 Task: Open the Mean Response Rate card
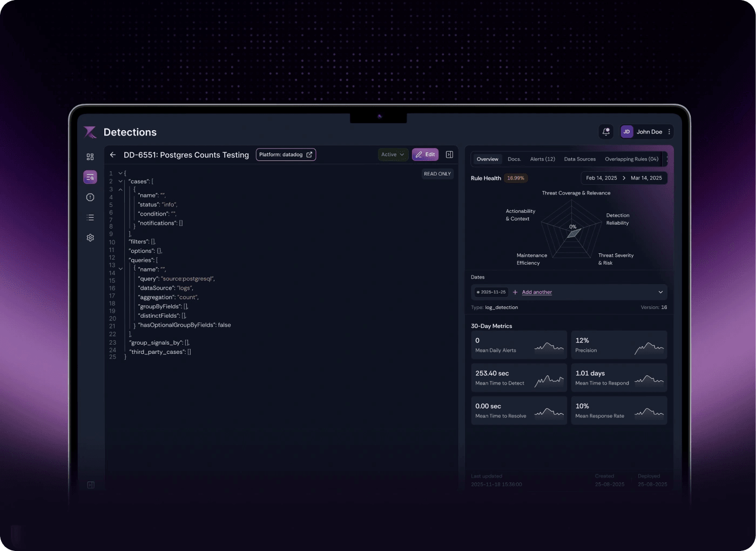point(619,411)
